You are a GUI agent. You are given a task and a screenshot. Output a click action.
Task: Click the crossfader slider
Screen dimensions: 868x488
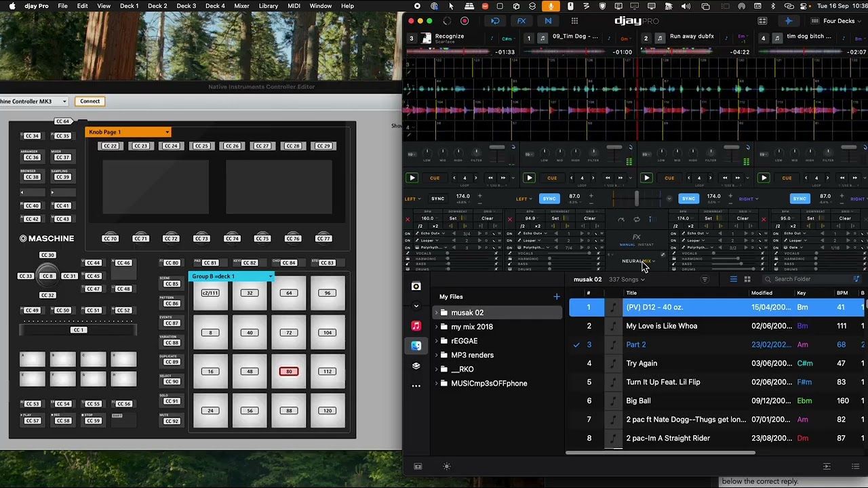[x=636, y=198]
